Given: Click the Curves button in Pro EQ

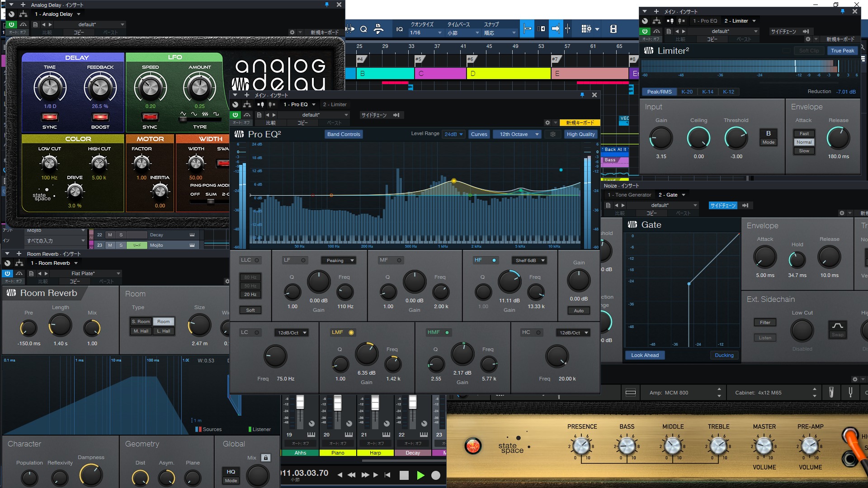Looking at the screenshot, I should [x=479, y=134].
